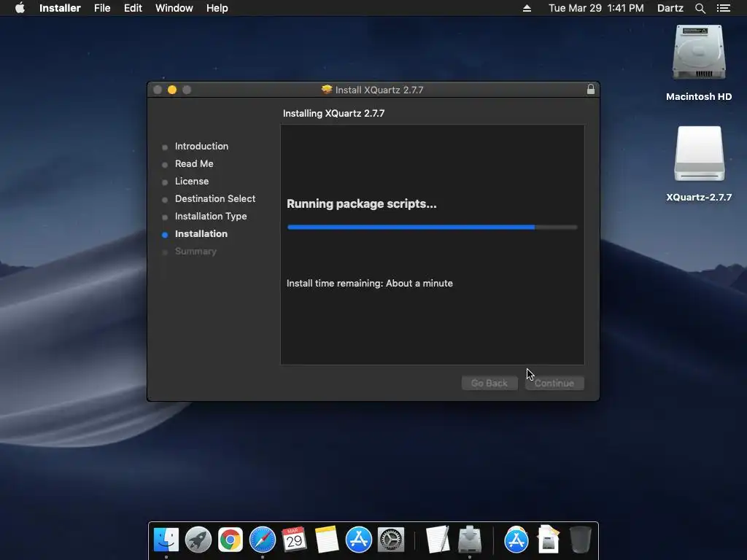Viewport: 747px width, 560px height.
Task: Minimize the installer window with yellow button
Action: click(172, 90)
